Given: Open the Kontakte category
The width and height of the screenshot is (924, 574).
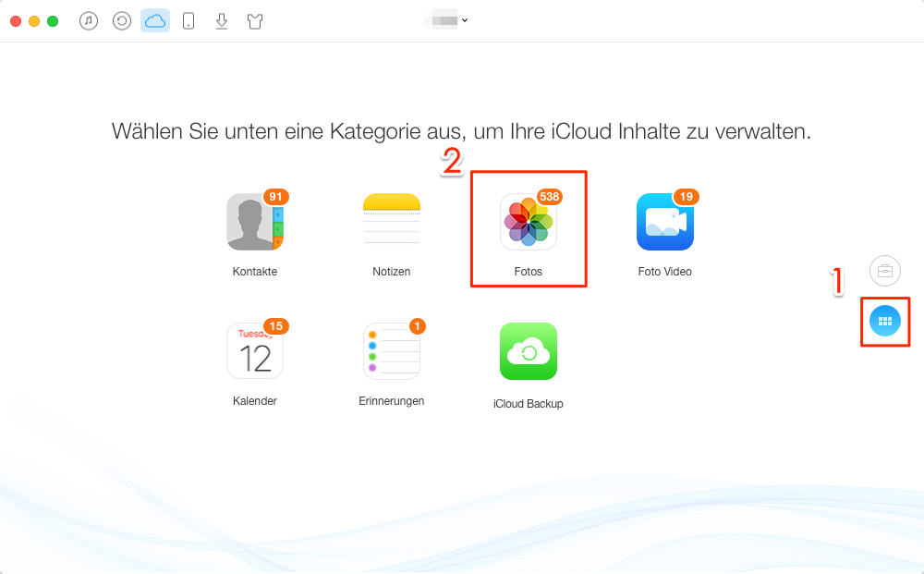Looking at the screenshot, I should [255, 222].
